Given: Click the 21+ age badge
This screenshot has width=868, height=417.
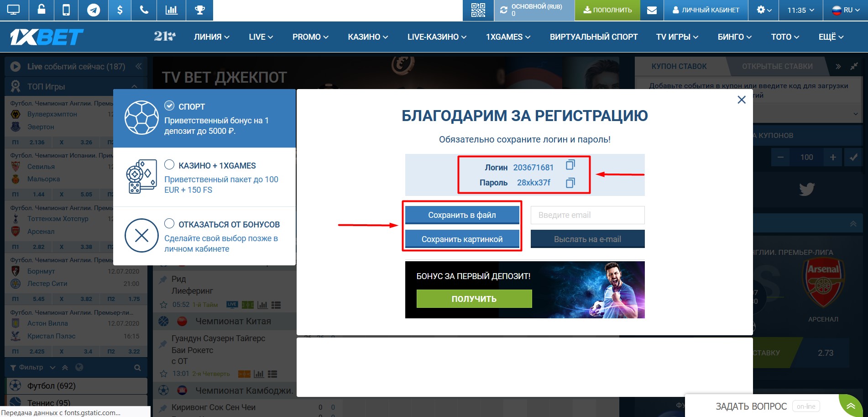Looking at the screenshot, I should tap(164, 37).
